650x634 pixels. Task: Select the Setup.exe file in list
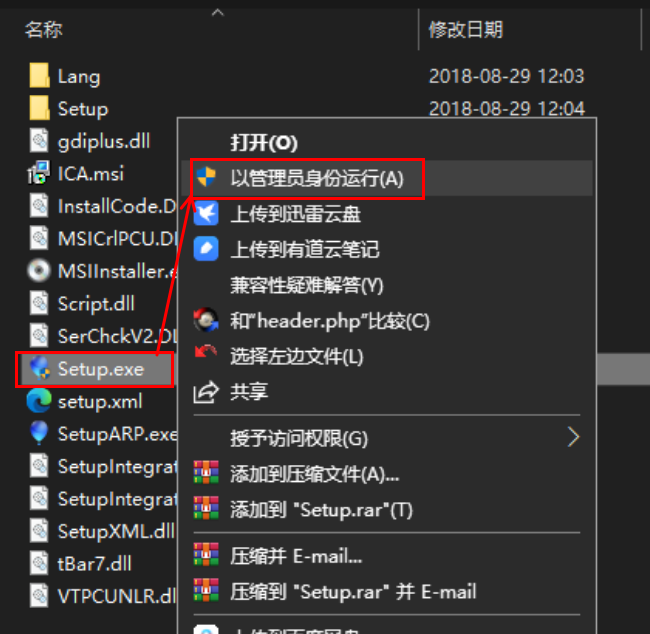point(95,369)
